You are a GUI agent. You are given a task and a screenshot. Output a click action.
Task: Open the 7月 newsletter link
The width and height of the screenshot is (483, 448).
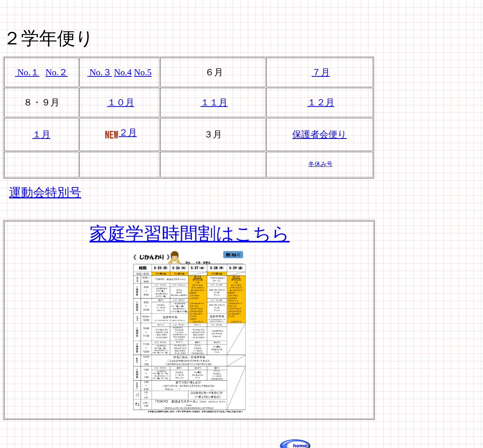point(320,72)
